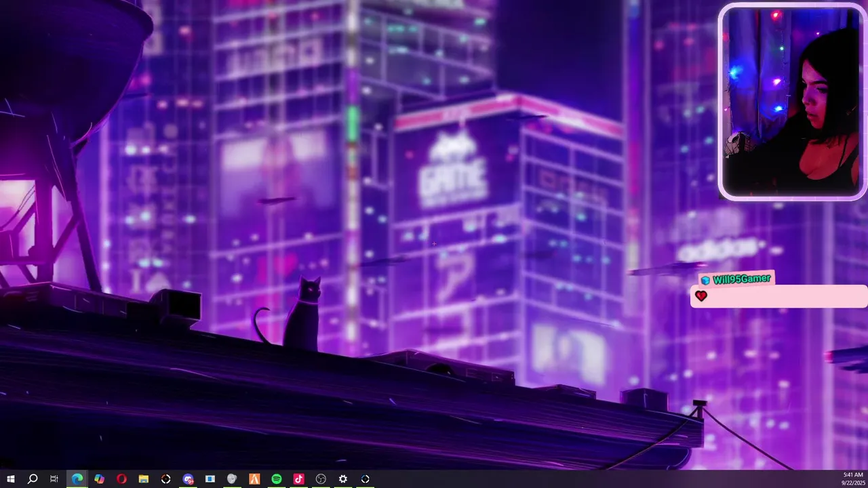The image size is (868, 488).
Task: Open the taskbar Search magnifier
Action: (33, 479)
